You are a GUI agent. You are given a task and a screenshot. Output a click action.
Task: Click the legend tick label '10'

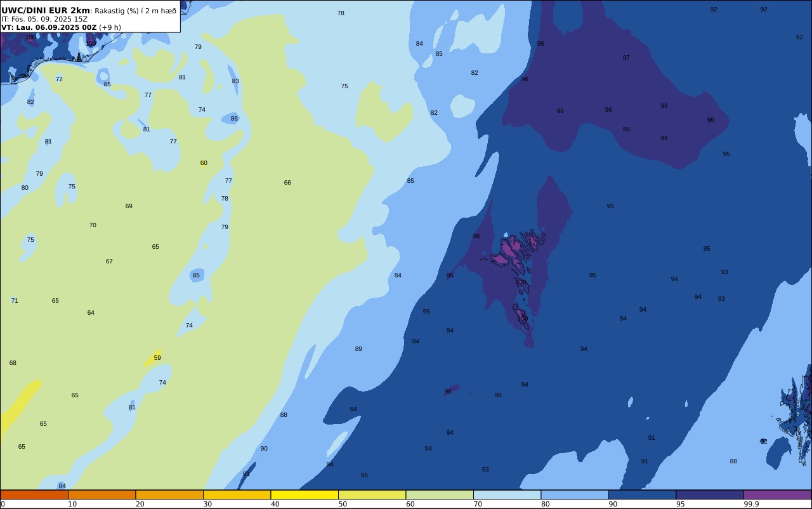[72, 504]
